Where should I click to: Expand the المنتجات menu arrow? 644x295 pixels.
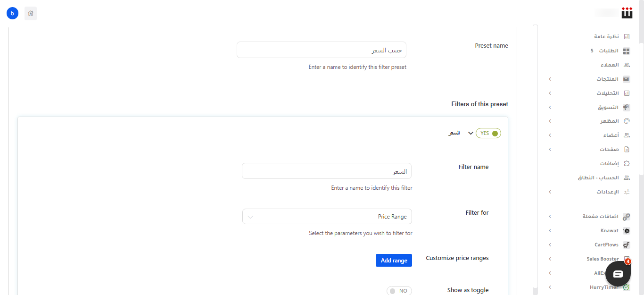tap(550, 79)
